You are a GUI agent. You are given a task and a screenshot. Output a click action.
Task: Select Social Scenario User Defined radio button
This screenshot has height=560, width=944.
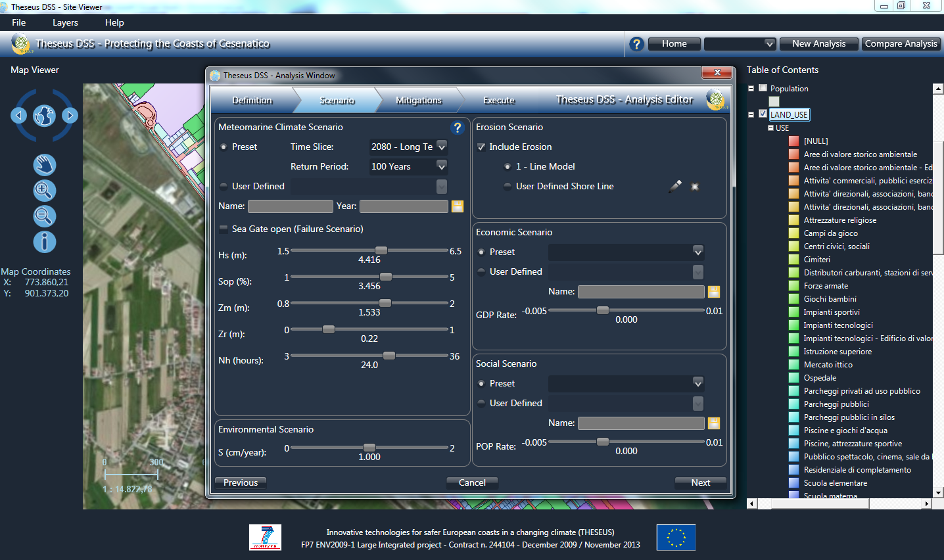[481, 404]
